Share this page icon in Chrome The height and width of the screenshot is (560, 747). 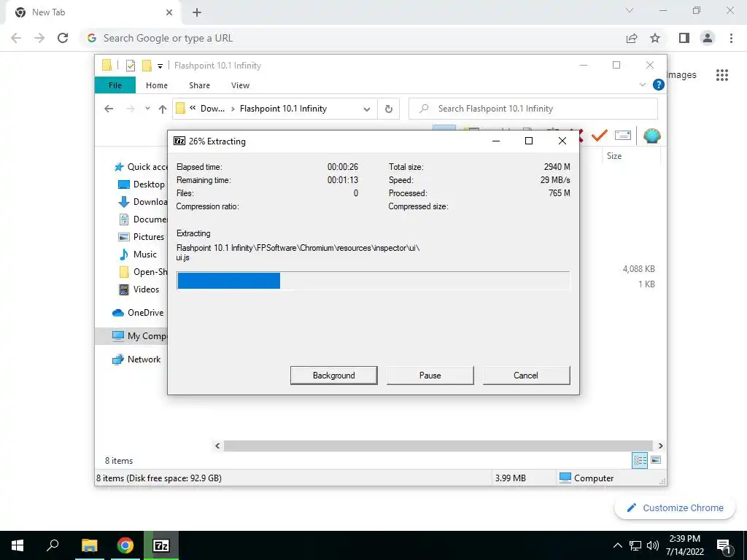pos(632,38)
